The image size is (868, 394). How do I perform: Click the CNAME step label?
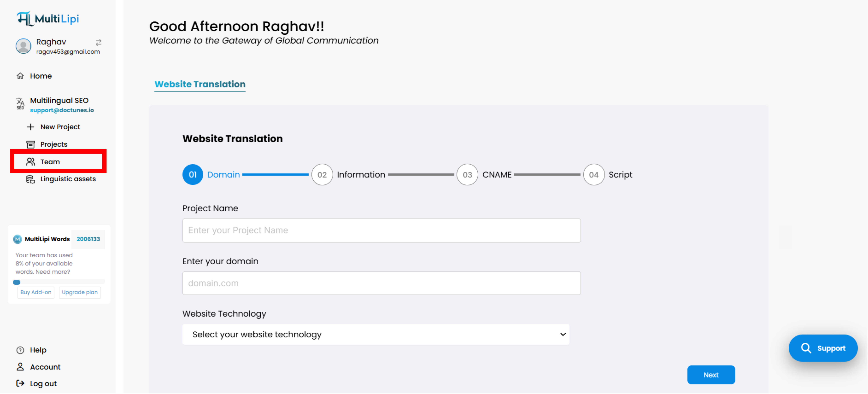(x=497, y=175)
